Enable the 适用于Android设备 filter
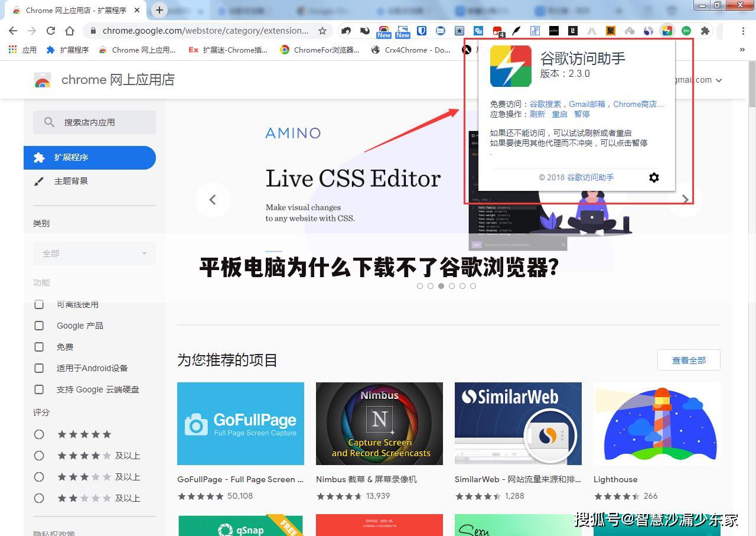Viewport: 756px width, 536px height. [x=39, y=368]
